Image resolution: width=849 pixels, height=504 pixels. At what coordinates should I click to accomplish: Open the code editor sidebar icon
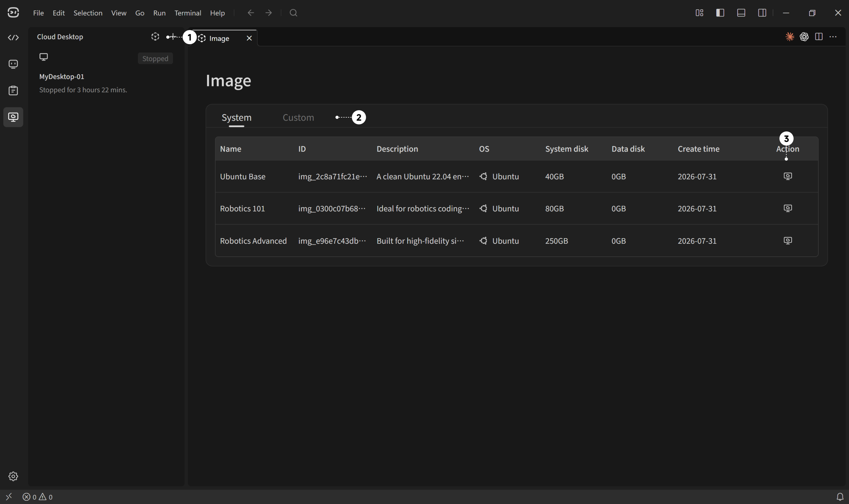pyautogui.click(x=13, y=37)
